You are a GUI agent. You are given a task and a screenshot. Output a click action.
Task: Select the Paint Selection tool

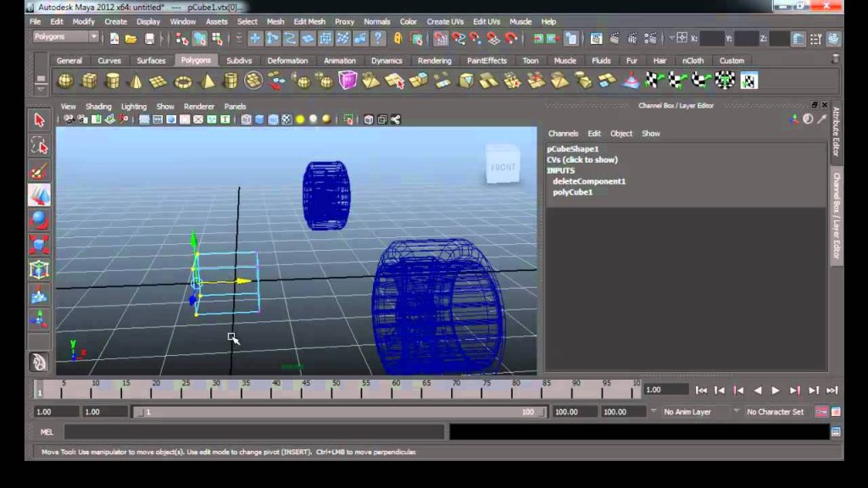click(39, 171)
